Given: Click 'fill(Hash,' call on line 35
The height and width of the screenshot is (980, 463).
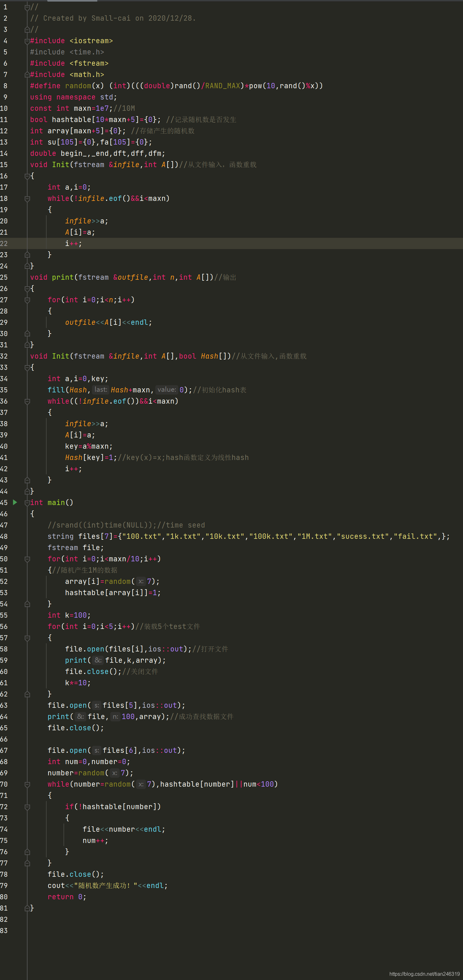Looking at the screenshot, I should coord(69,390).
